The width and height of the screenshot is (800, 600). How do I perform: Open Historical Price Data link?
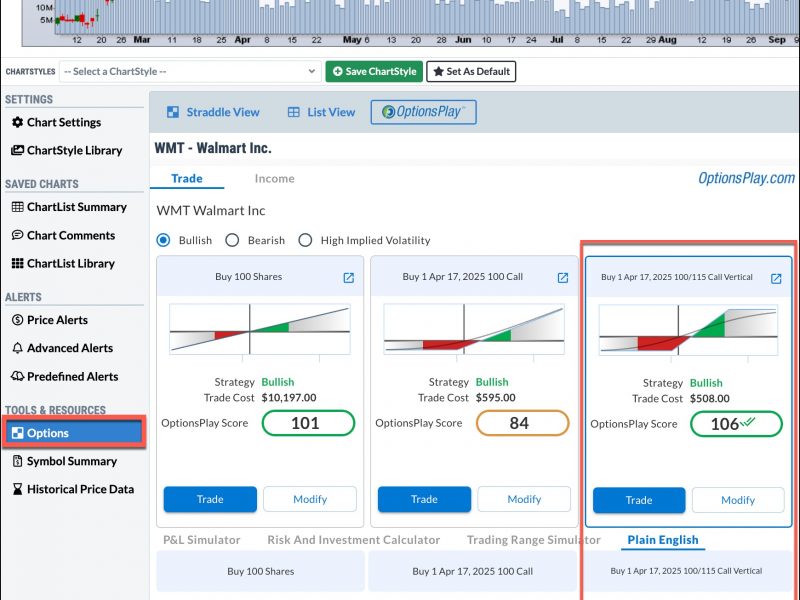pos(81,489)
